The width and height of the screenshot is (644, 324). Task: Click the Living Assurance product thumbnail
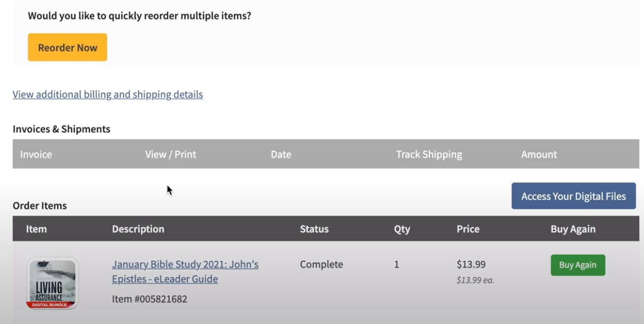coord(53,283)
